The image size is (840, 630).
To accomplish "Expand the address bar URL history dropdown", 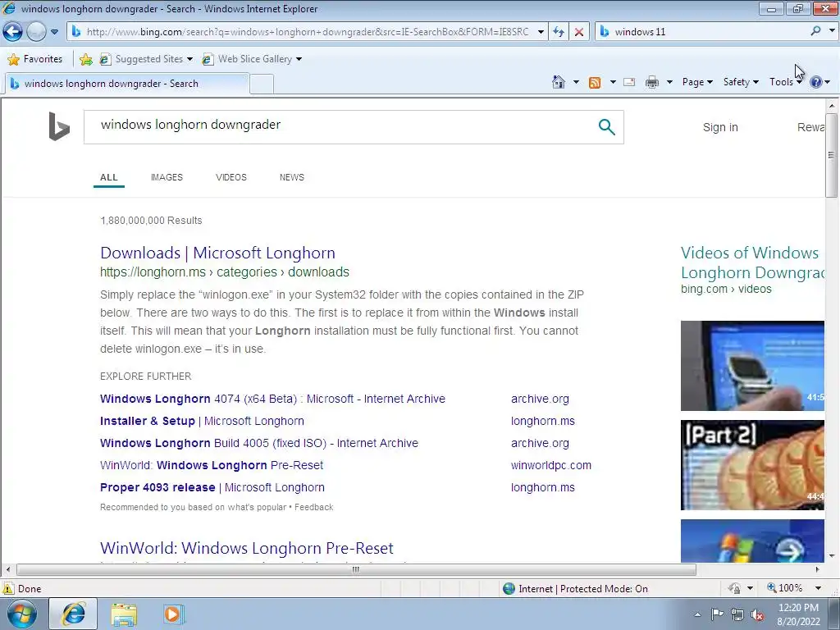I will tap(541, 32).
